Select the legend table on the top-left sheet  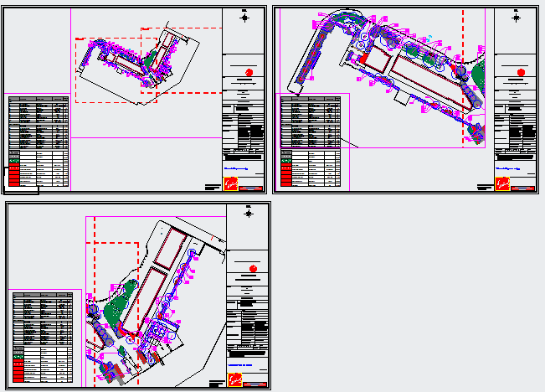click(39, 139)
